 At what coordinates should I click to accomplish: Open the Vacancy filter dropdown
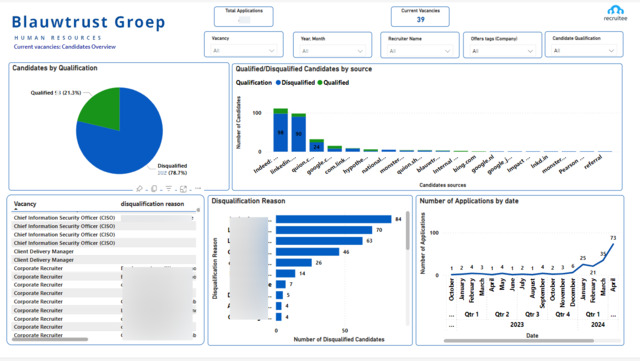pos(243,51)
